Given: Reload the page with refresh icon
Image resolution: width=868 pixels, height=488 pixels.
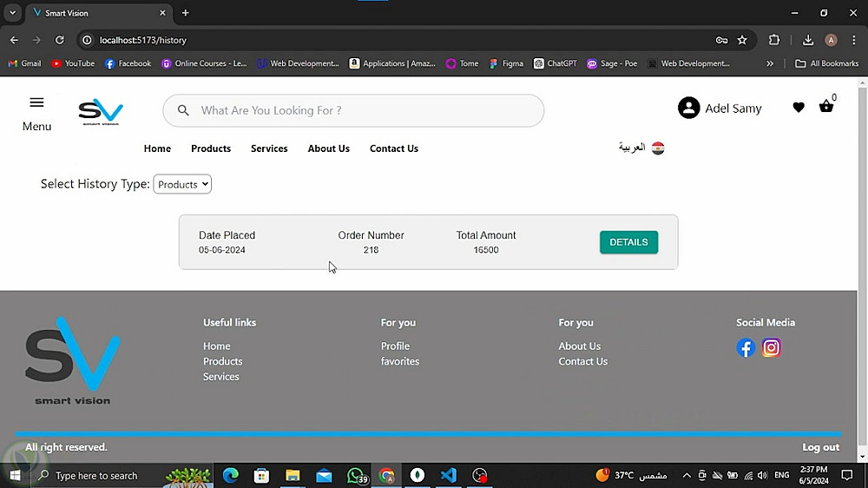Looking at the screenshot, I should 59,40.
